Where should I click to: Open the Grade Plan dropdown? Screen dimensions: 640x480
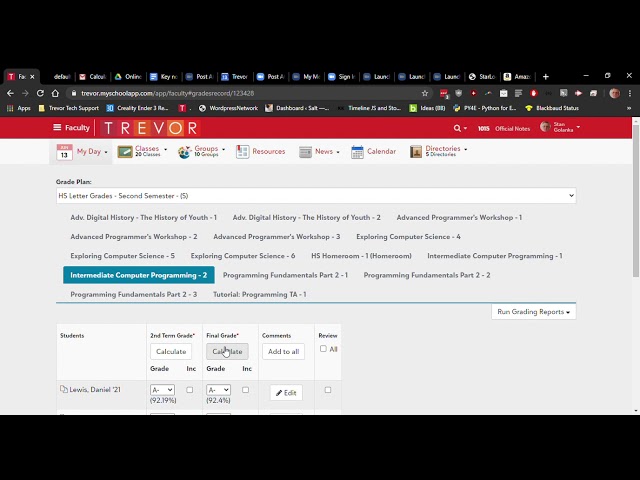click(x=316, y=196)
